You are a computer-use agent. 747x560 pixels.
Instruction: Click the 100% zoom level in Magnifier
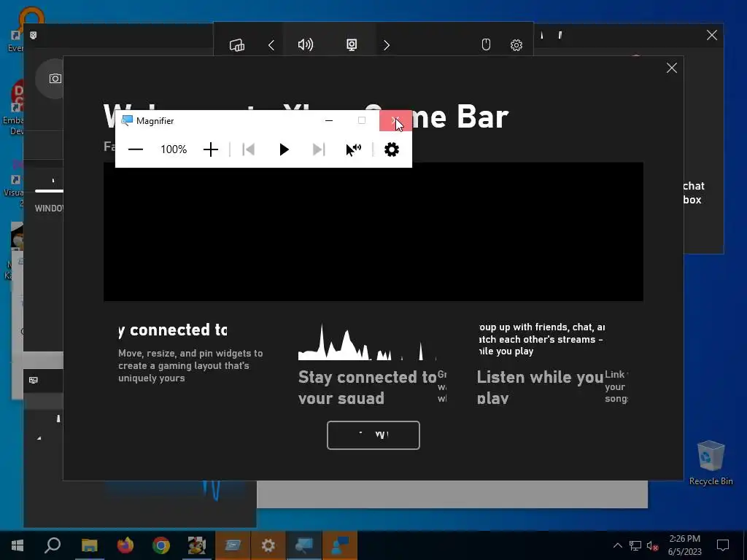[174, 149]
